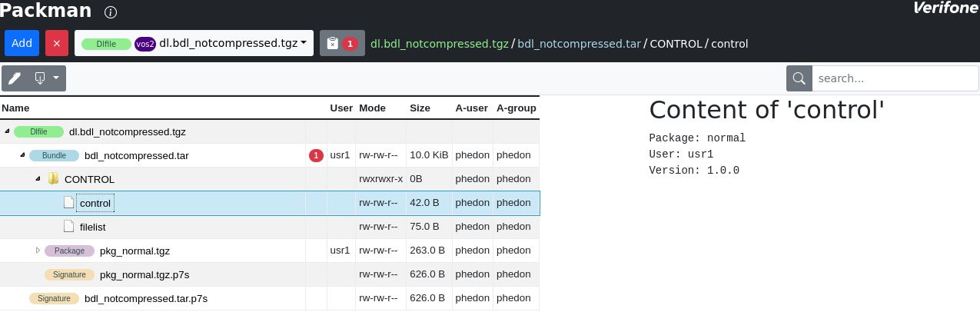
Task: Click the red error badge on bdl_notcompressed.tar
Action: click(316, 155)
